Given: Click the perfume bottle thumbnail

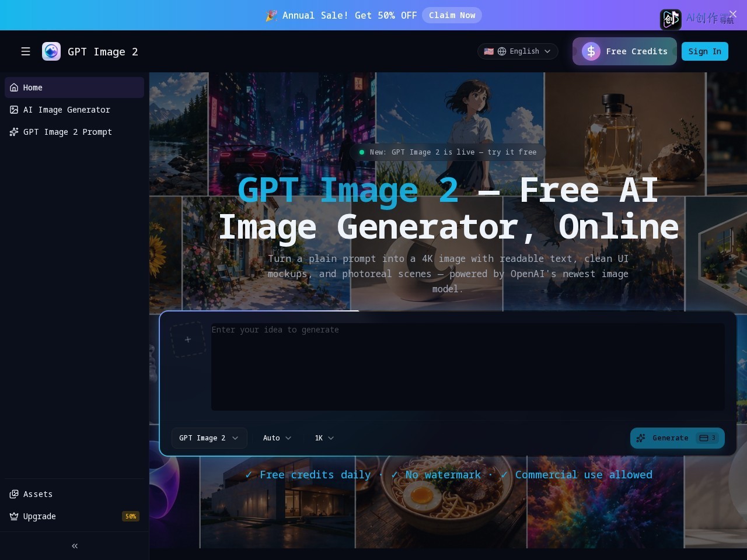Looking at the screenshot, I should [624, 133].
